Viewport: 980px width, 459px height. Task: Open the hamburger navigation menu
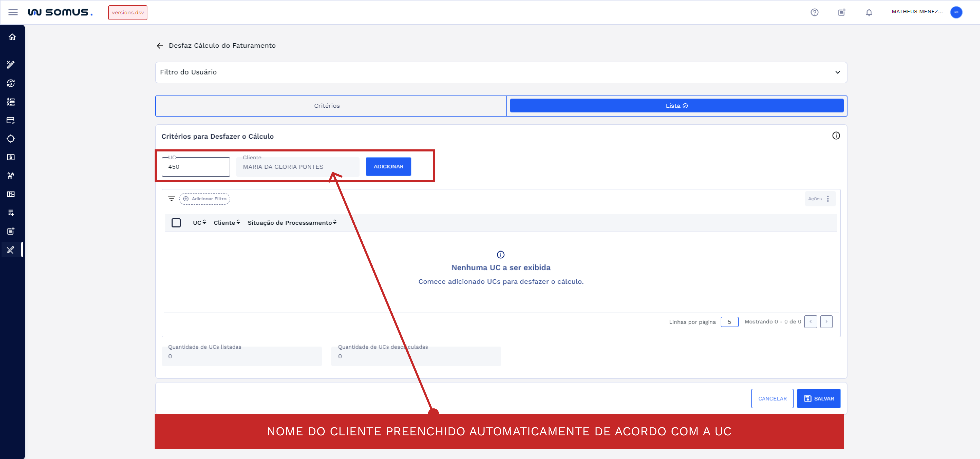tap(13, 12)
